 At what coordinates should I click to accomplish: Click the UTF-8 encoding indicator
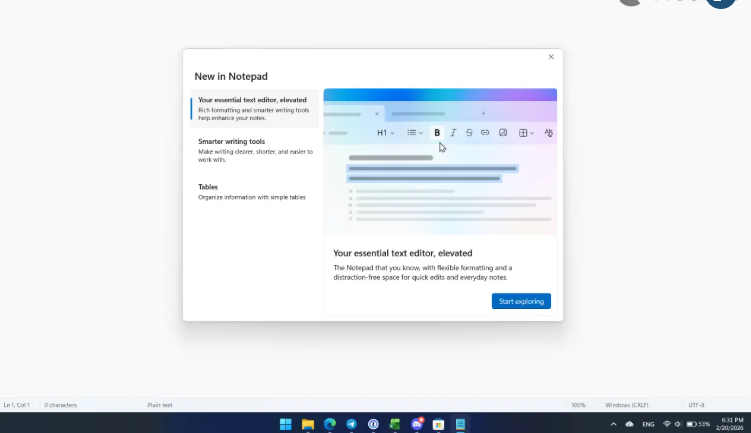[696, 405]
